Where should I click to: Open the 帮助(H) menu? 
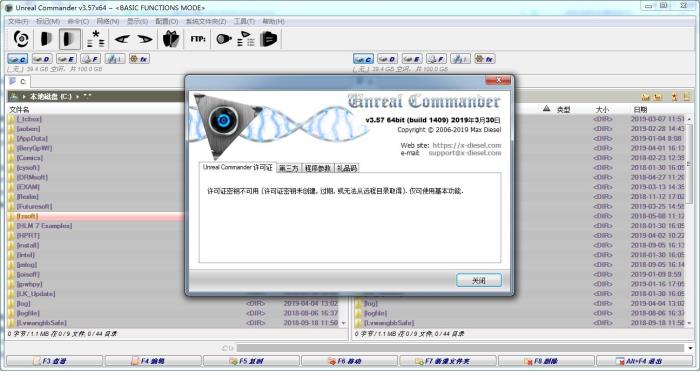click(x=273, y=21)
